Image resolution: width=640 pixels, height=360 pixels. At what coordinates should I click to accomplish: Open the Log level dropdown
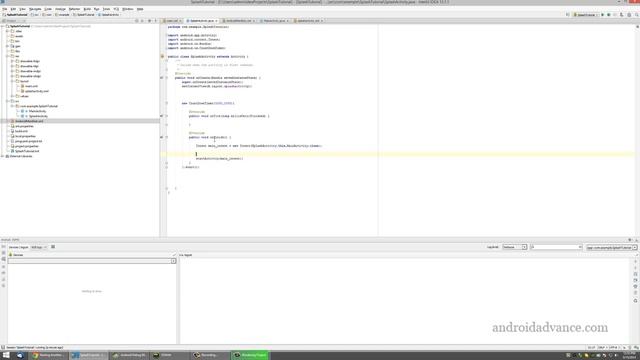tap(514, 247)
